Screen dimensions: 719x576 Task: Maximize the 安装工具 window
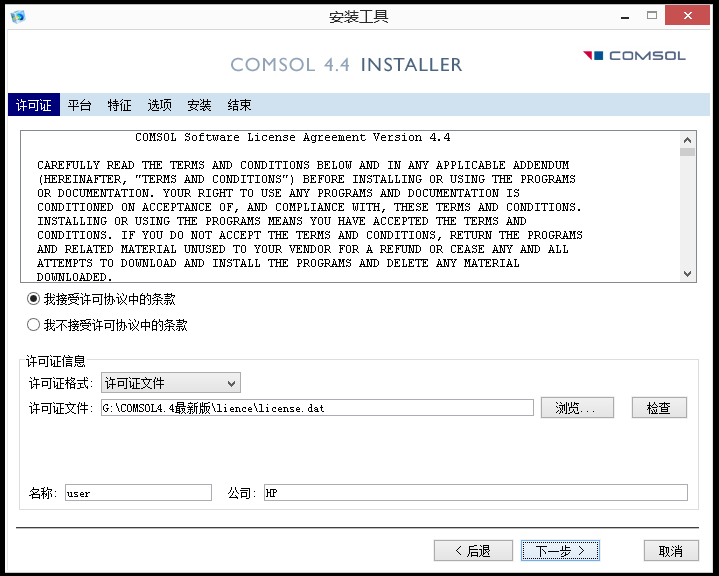(x=652, y=15)
